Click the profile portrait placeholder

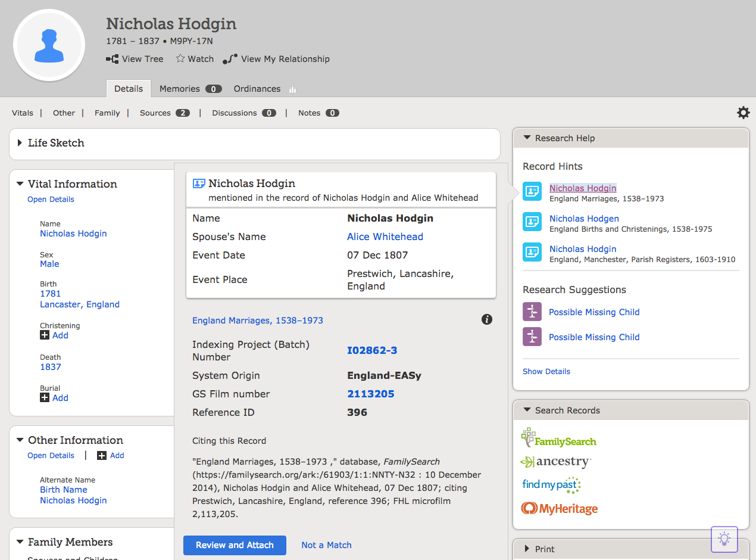coord(49,46)
